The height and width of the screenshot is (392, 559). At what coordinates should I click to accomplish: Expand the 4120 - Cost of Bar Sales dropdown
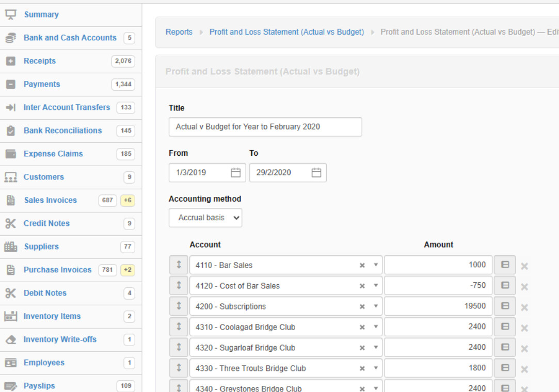(376, 285)
